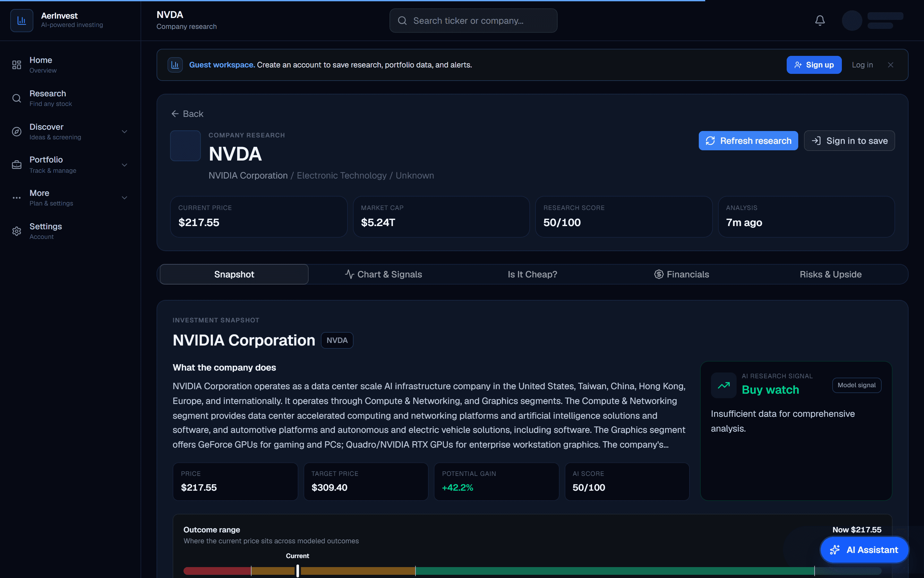The image size is (924, 578).
Task: Click the user avatar circle
Action: pos(852,20)
